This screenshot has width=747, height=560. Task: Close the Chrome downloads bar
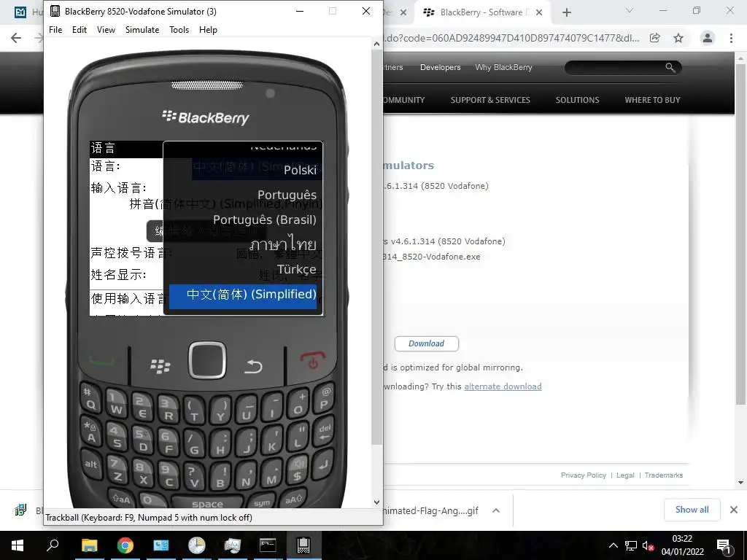[x=734, y=510]
